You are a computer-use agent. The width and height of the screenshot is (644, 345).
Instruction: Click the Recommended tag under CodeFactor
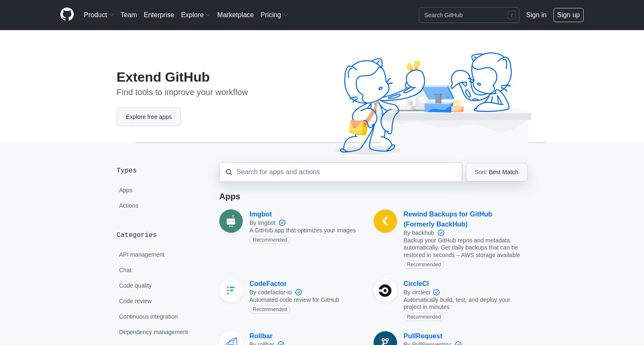click(270, 309)
